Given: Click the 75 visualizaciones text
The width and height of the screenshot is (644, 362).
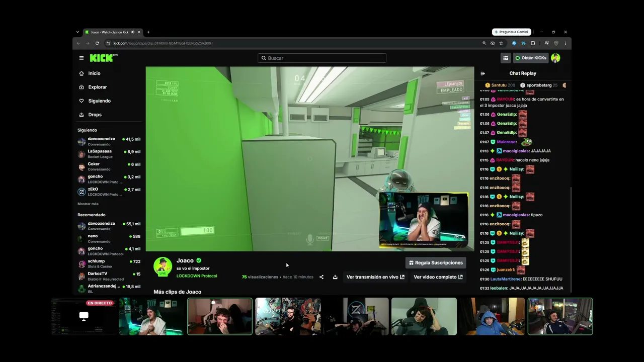Looking at the screenshot, I should [260, 277].
